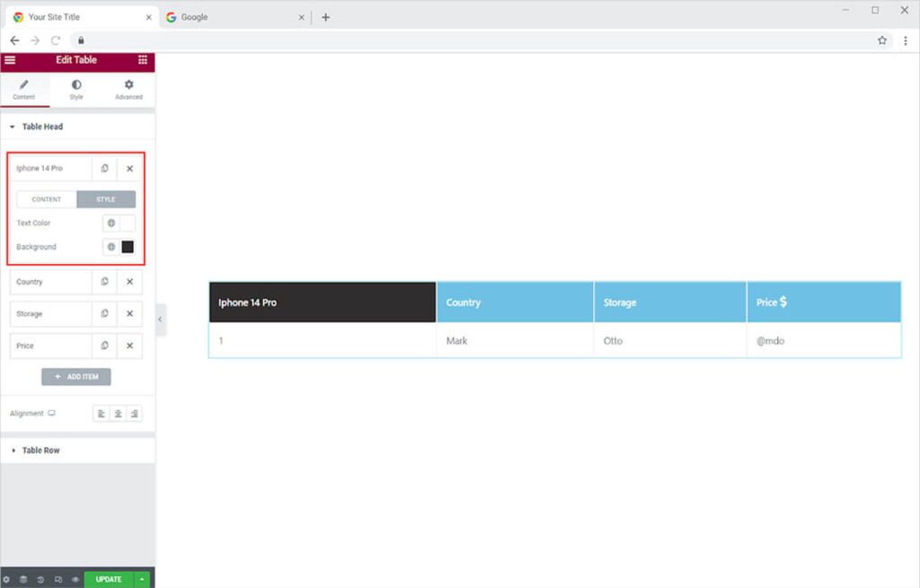The width and height of the screenshot is (920, 588).
Task: Set alignment to center
Action: tap(118, 414)
